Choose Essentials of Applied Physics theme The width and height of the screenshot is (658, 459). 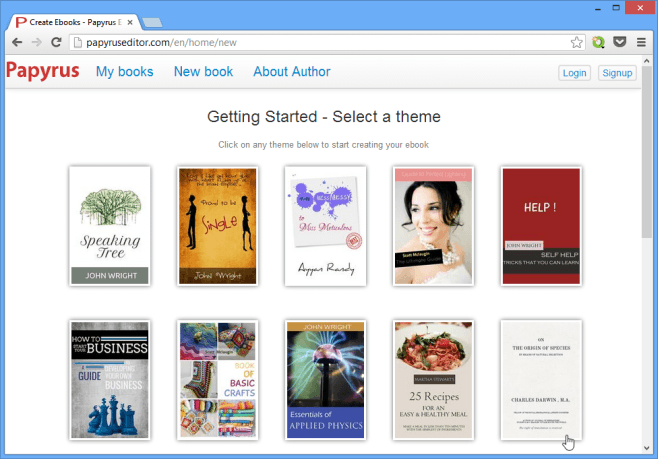point(325,380)
